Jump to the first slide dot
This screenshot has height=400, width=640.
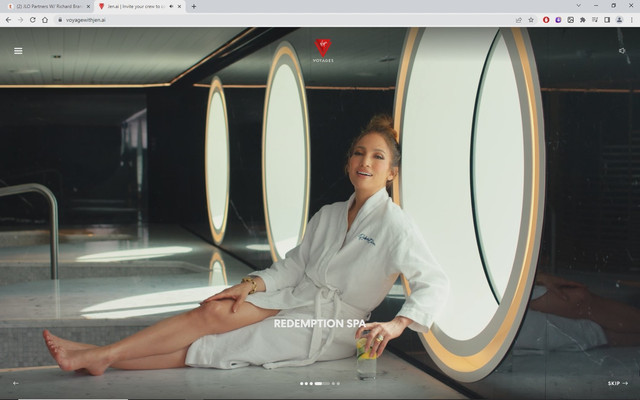[x=302, y=384]
